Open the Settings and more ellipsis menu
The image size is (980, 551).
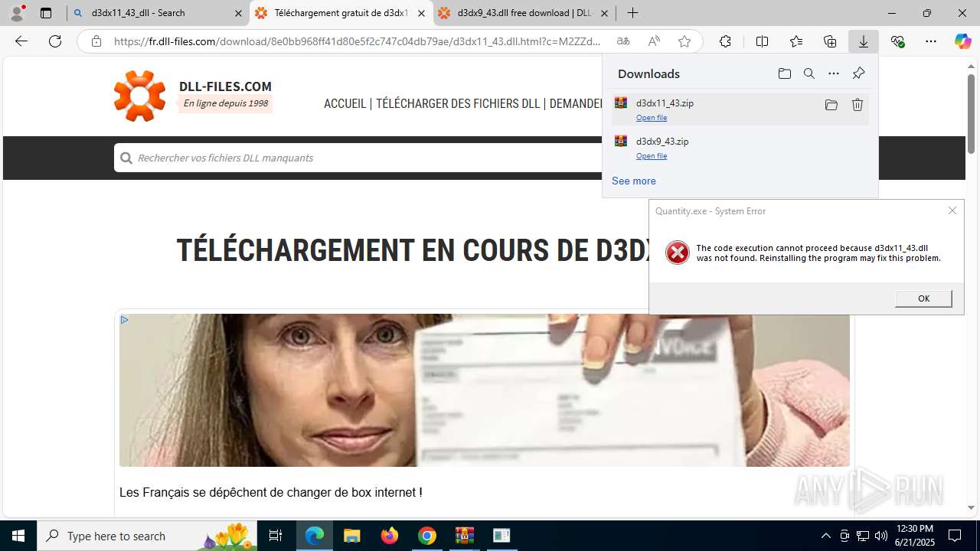[931, 41]
